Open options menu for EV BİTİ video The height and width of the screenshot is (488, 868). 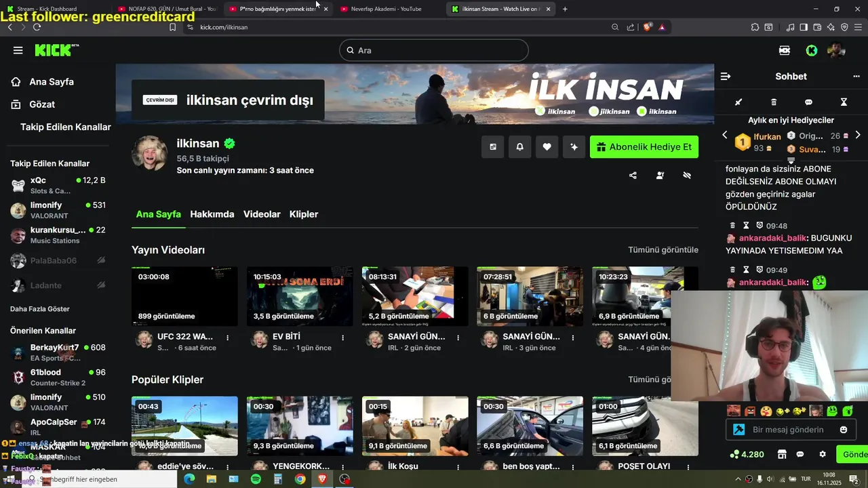coord(342,338)
